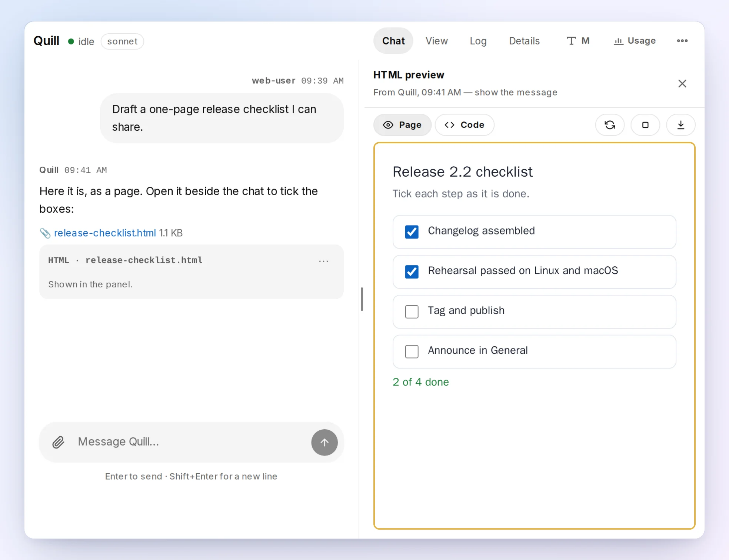Click in the Message Quill input field

click(191, 442)
